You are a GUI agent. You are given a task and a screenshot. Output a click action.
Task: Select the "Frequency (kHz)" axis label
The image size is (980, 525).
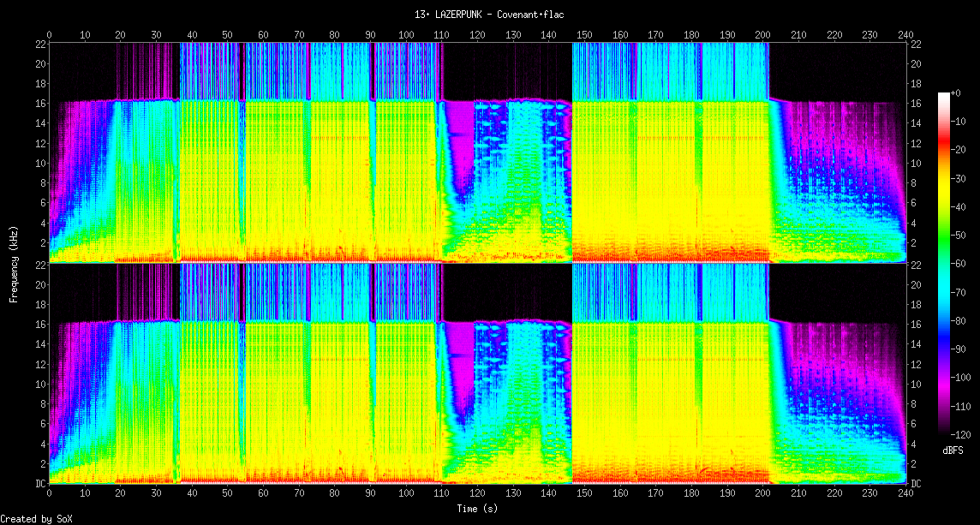coord(14,260)
